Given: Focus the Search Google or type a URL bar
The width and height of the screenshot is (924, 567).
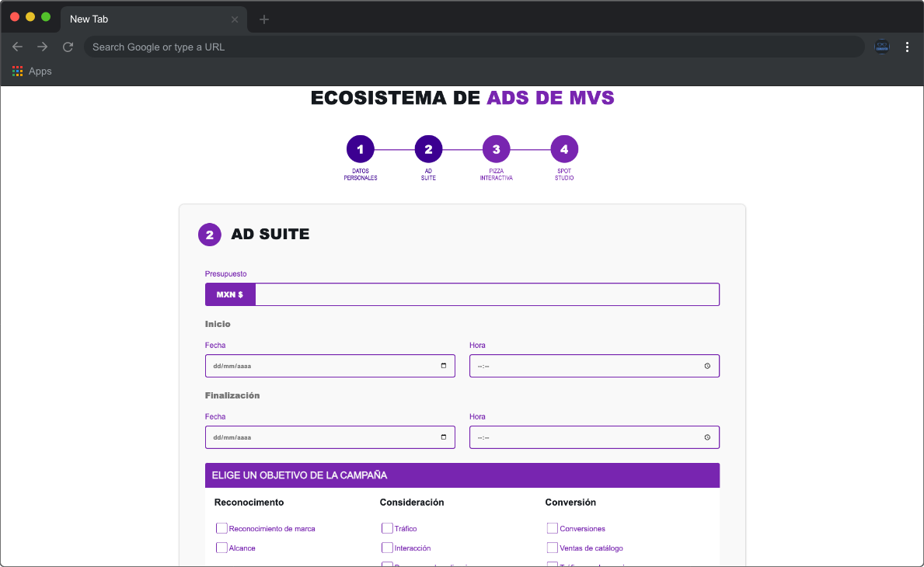Looking at the screenshot, I should tap(474, 47).
